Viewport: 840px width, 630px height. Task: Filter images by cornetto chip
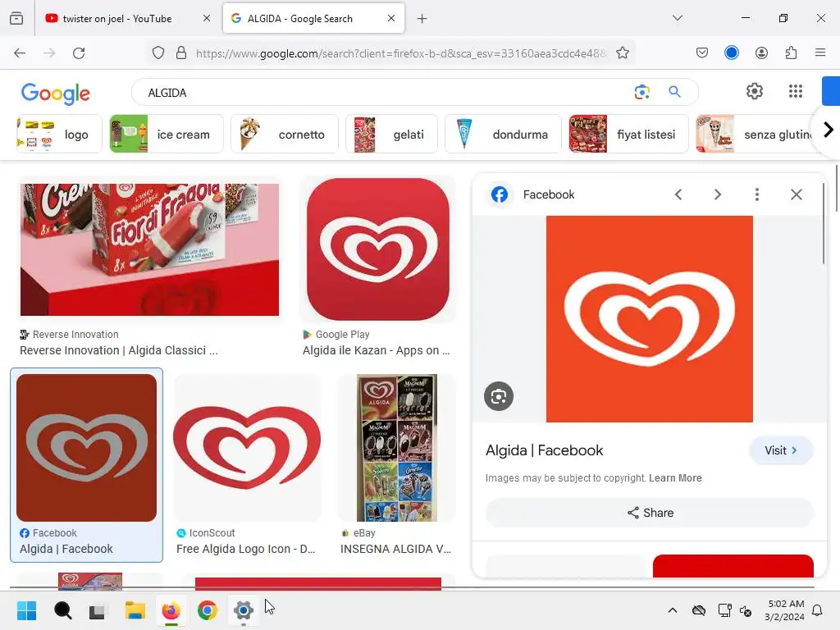coord(285,134)
